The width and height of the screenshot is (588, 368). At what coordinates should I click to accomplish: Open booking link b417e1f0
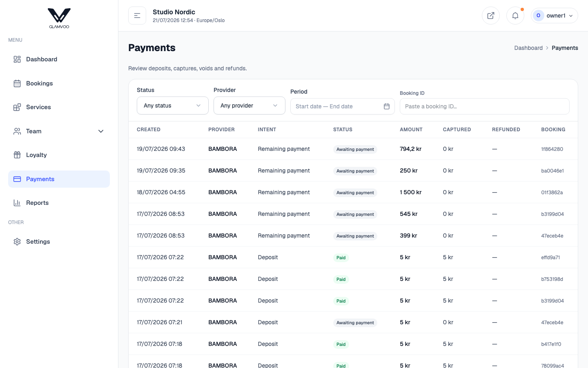point(551,344)
